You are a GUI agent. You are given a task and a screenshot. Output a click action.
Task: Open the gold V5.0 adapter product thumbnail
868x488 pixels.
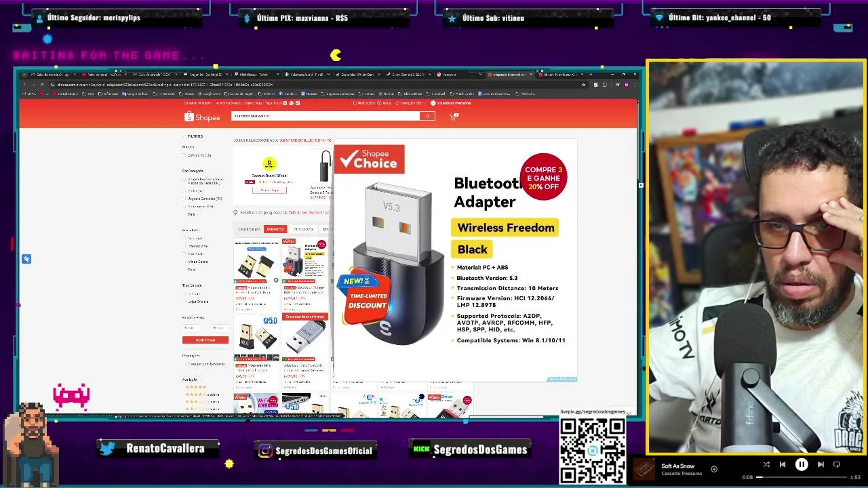point(256,337)
